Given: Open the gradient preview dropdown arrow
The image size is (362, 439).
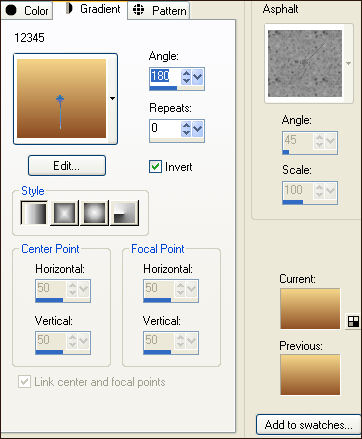Looking at the screenshot, I should point(112,98).
